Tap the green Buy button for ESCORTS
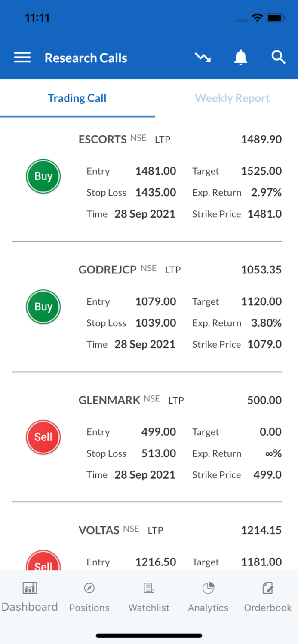The image size is (298, 644). coord(43,176)
